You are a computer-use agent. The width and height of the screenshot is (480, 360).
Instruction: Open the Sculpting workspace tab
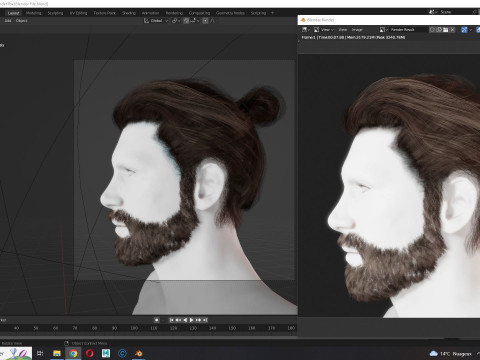coord(55,13)
